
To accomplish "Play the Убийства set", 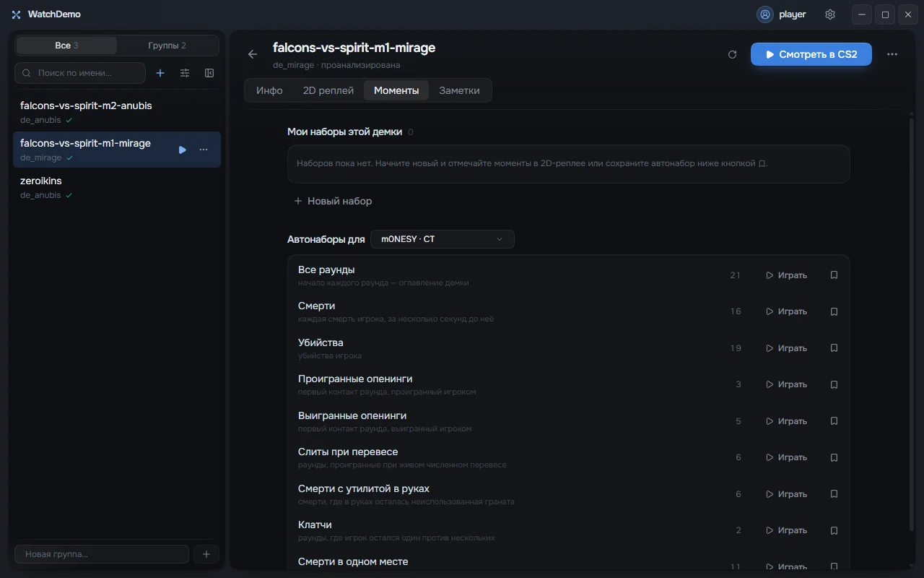I will pyautogui.click(x=786, y=348).
